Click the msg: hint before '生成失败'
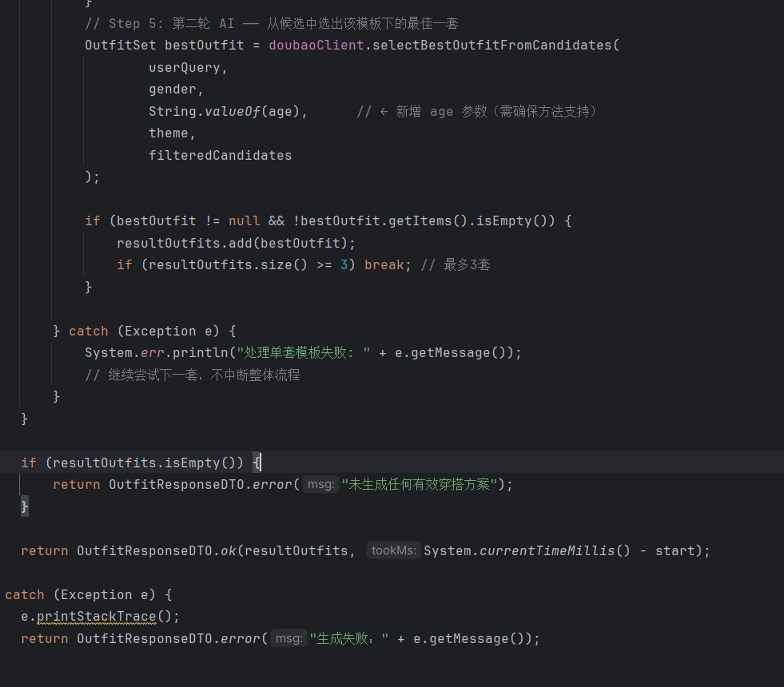This screenshot has height=687, width=784. pyautogui.click(x=289, y=638)
